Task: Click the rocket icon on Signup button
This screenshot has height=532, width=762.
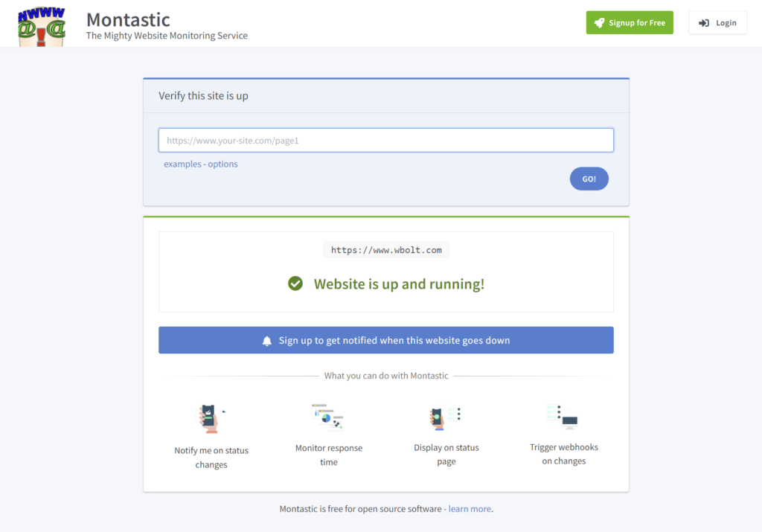Action: [598, 23]
